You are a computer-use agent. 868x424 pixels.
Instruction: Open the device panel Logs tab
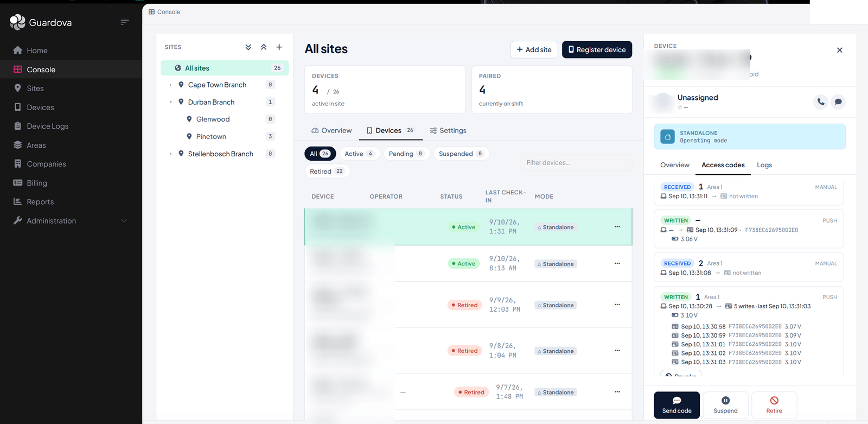(x=764, y=165)
